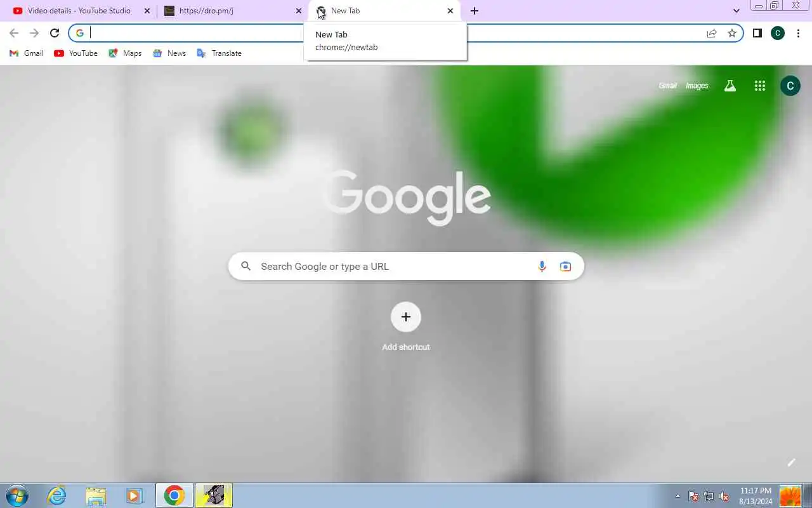
Task: Open a new tab with plus button
Action: (x=475, y=11)
